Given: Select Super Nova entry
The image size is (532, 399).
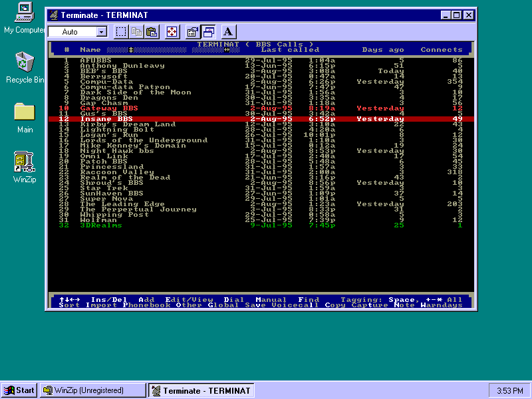Looking at the screenshot, I should [261, 198].
